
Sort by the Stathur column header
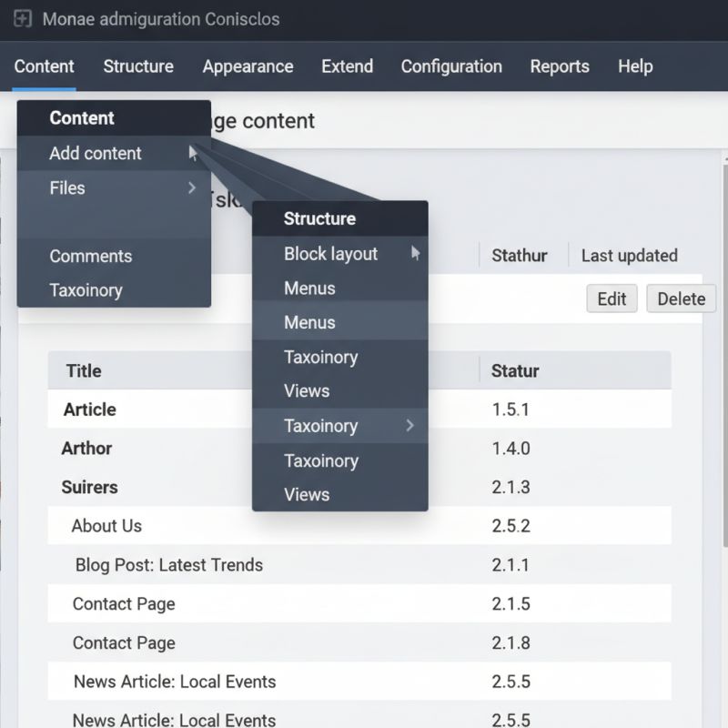tap(519, 256)
